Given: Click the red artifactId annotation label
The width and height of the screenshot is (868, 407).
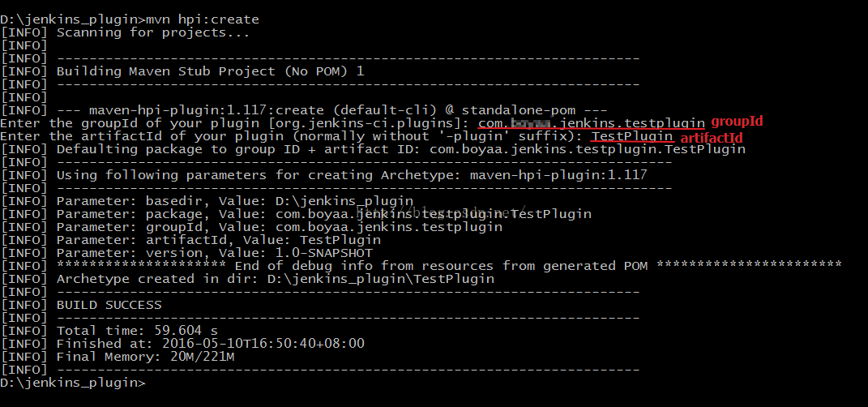Looking at the screenshot, I should [712, 138].
